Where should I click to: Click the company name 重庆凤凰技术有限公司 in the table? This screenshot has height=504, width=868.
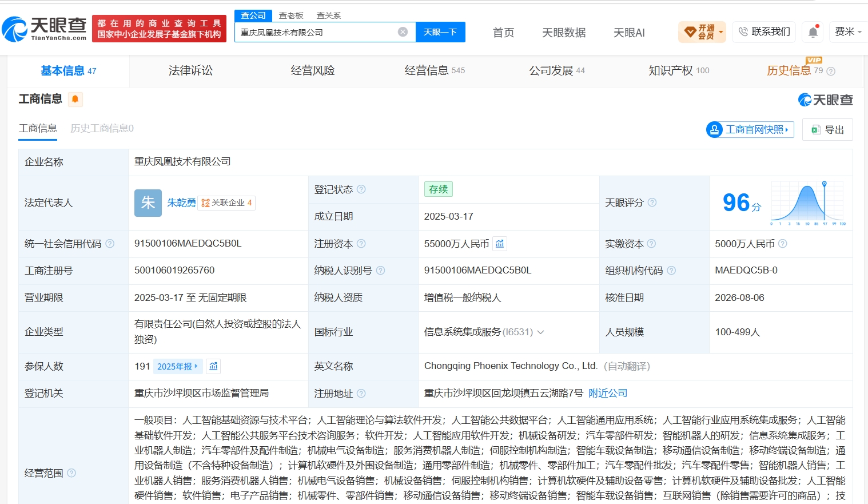[182, 162]
